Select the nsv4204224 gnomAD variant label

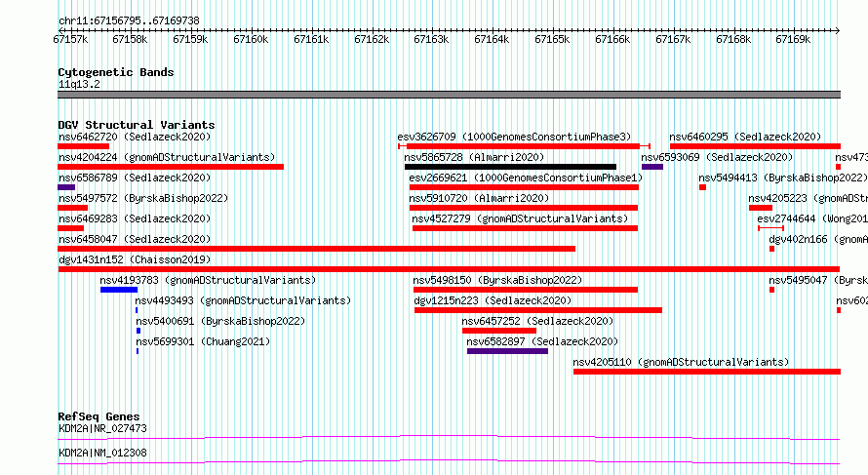coord(167,157)
